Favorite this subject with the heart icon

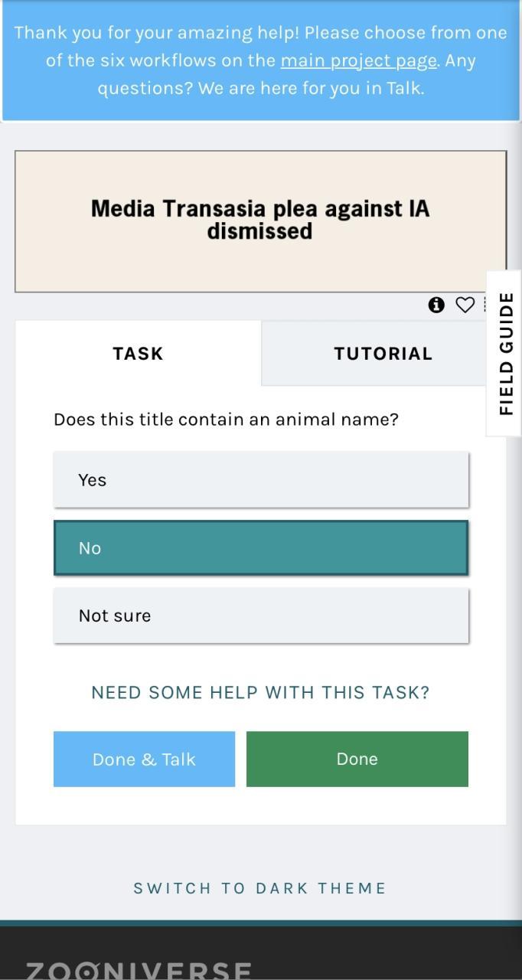[465, 305]
